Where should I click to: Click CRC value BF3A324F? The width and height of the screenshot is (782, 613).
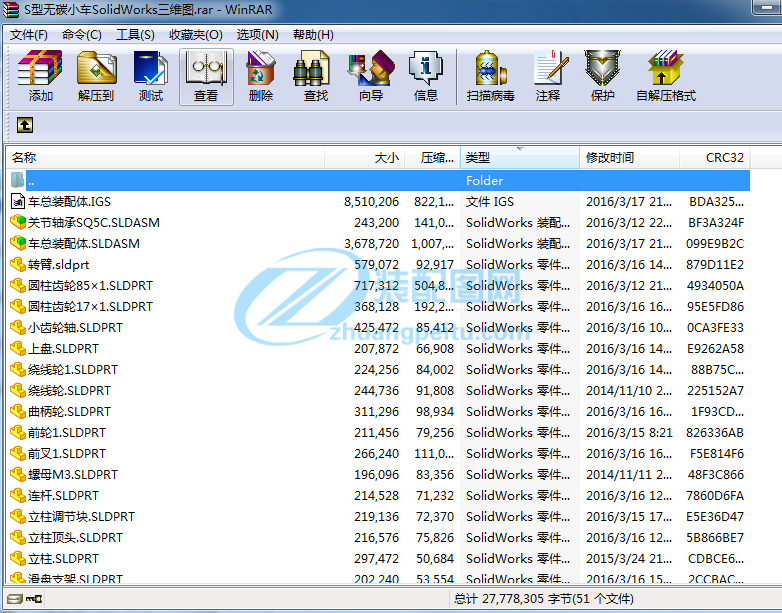coord(716,222)
